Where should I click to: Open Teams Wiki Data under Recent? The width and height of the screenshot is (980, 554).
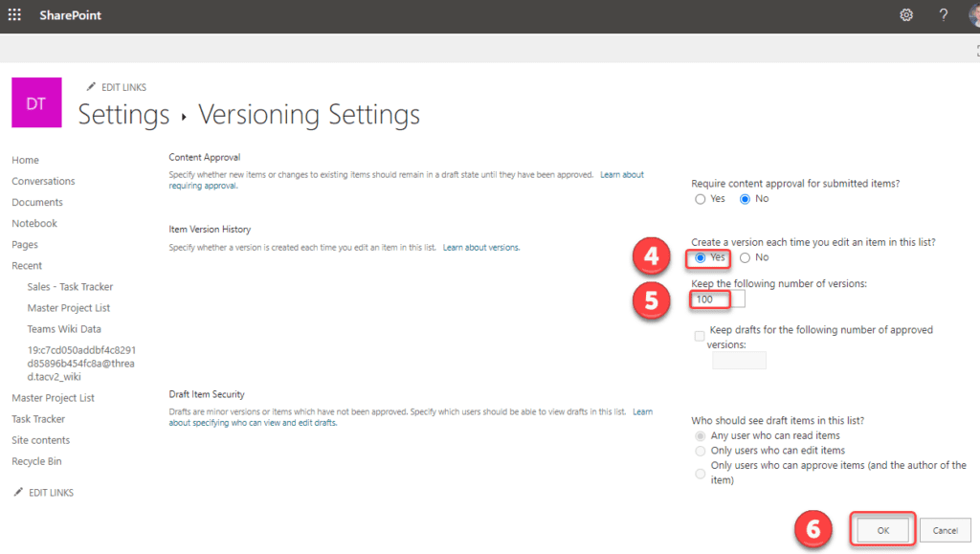[64, 329]
